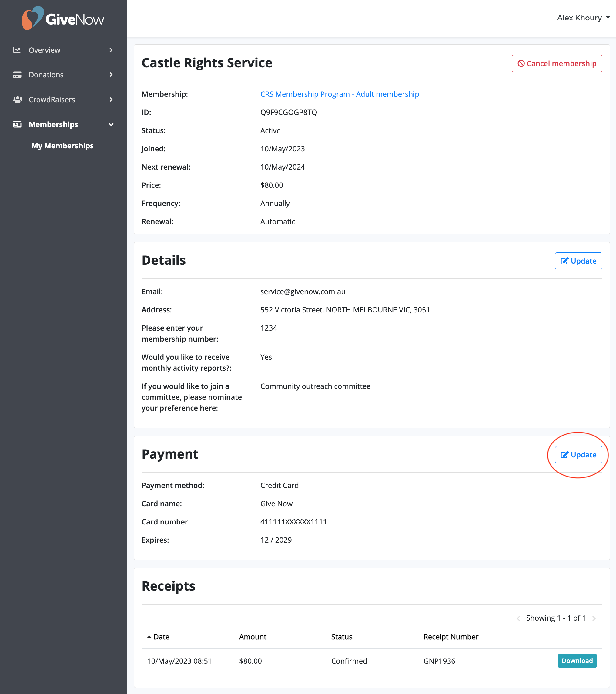This screenshot has width=616, height=694.
Task: Download receipt GNP1936
Action: 577,661
